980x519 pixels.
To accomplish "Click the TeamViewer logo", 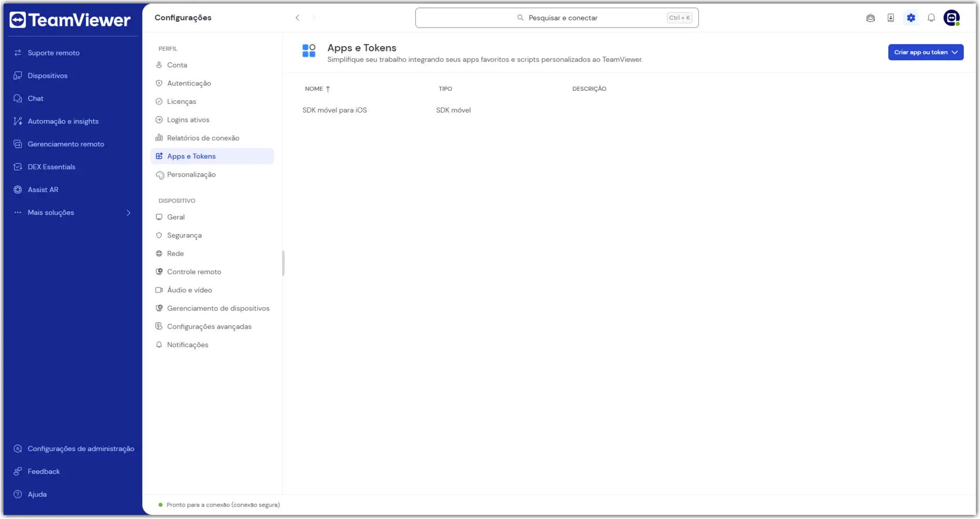I will [70, 20].
